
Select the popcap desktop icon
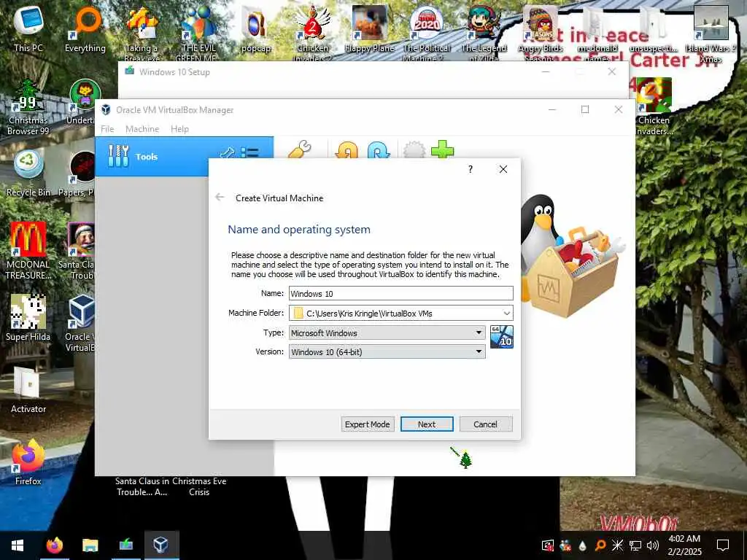coord(256,29)
